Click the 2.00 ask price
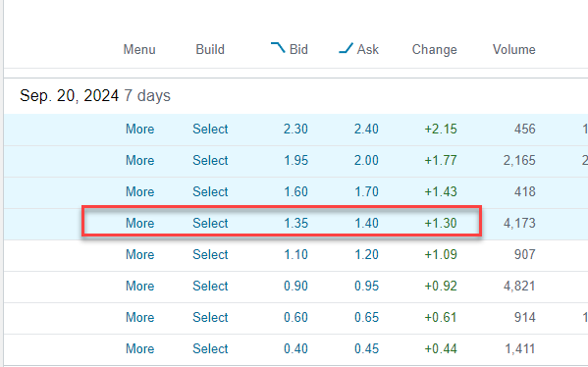This screenshot has height=367, width=588. pos(366,161)
